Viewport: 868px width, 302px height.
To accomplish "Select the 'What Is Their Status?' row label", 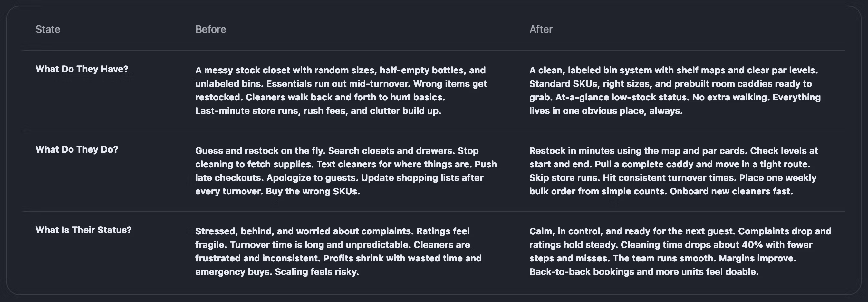I will [x=83, y=230].
